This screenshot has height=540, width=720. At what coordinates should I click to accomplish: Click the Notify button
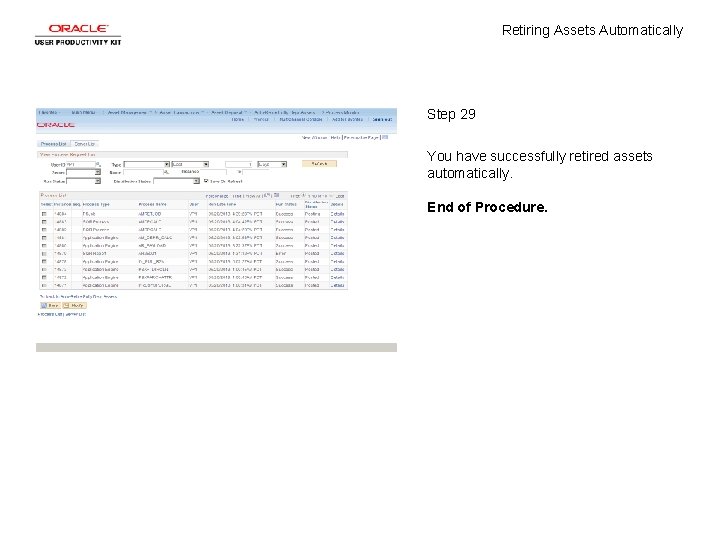coord(74,305)
